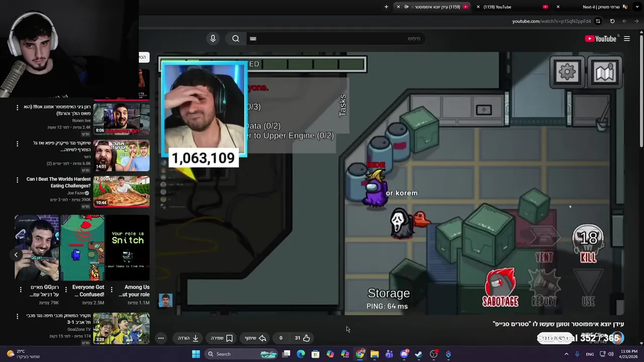The height and width of the screenshot is (362, 644).
Task: Open the volume speaker tray icon
Action: tap(611, 354)
